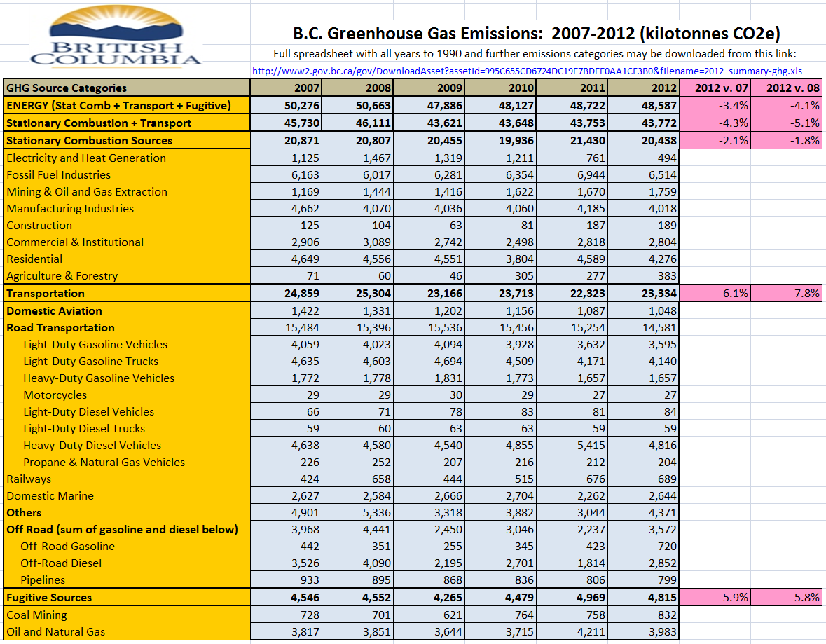826x644 pixels.
Task: Select 'Light-Duty Gasoline Trucks' row label
Action: click(x=127, y=361)
